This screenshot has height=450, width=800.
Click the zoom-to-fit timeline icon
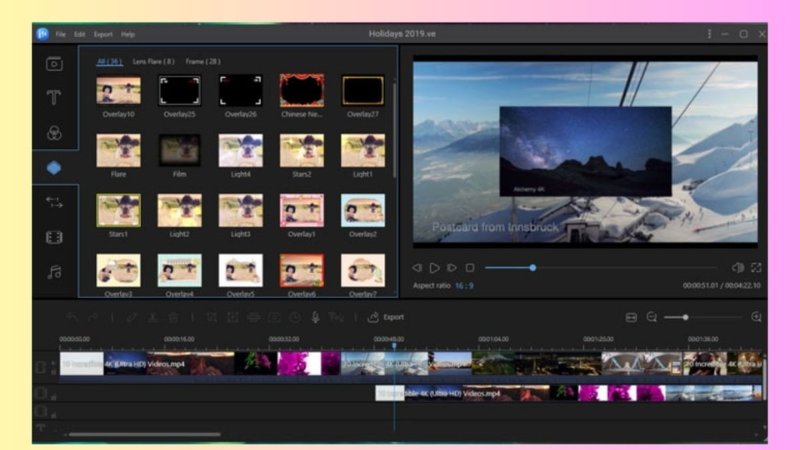coord(631,317)
